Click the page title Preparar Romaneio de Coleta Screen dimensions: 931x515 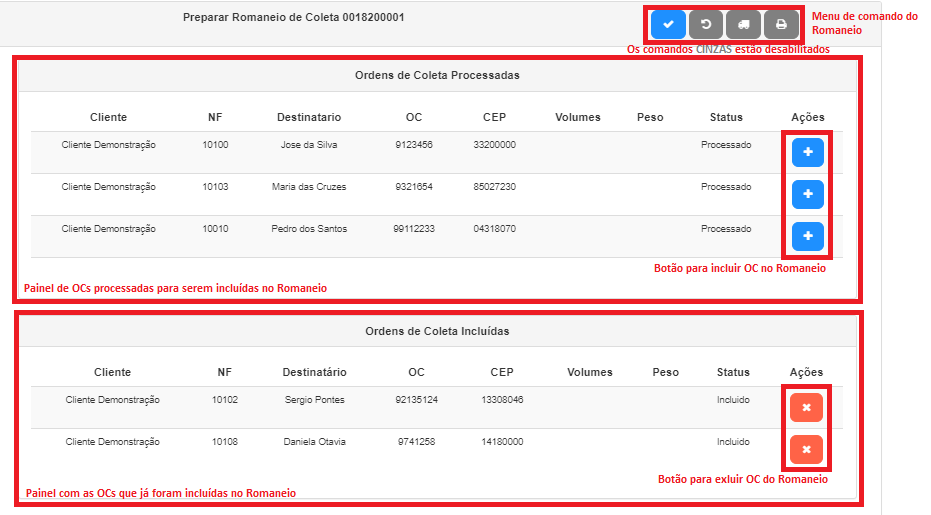coord(294,17)
